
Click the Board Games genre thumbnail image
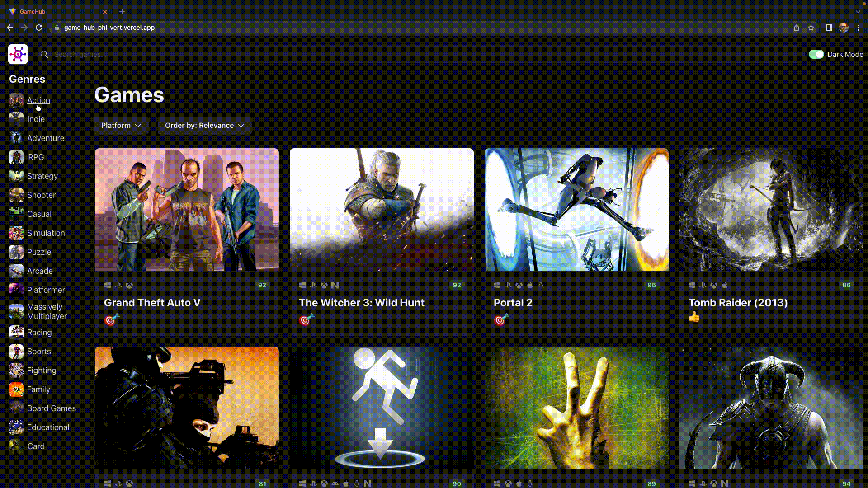[16, 408]
